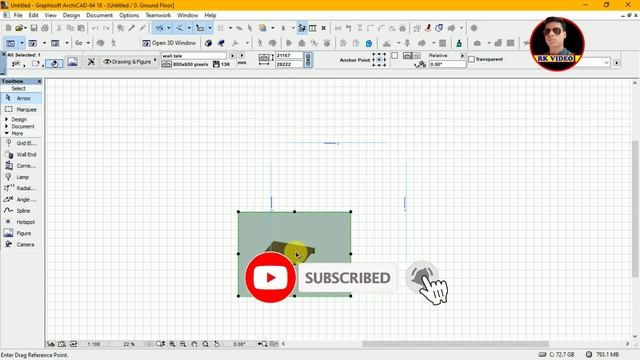Select the Figure tool

click(x=21, y=233)
